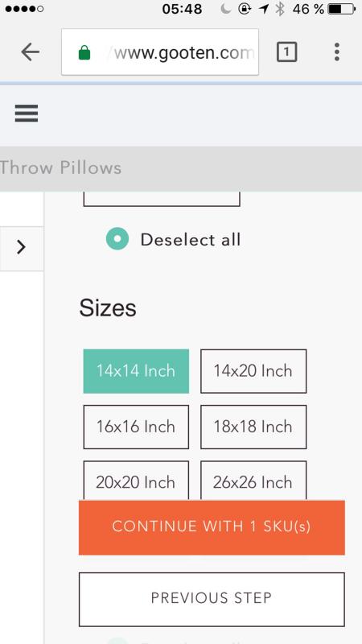Screen dimensions: 362x644
Task: Deselect the 14x14 Inch size
Action: [x=136, y=371]
